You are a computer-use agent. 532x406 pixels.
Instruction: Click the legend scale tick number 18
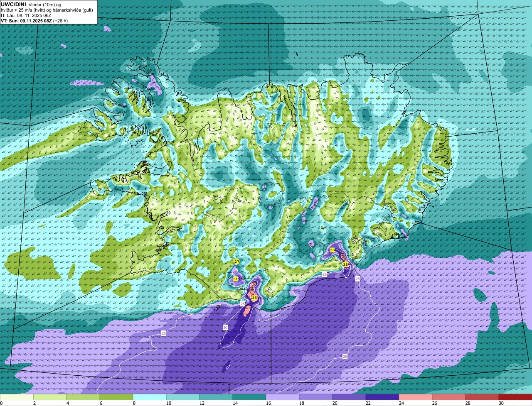(301, 403)
